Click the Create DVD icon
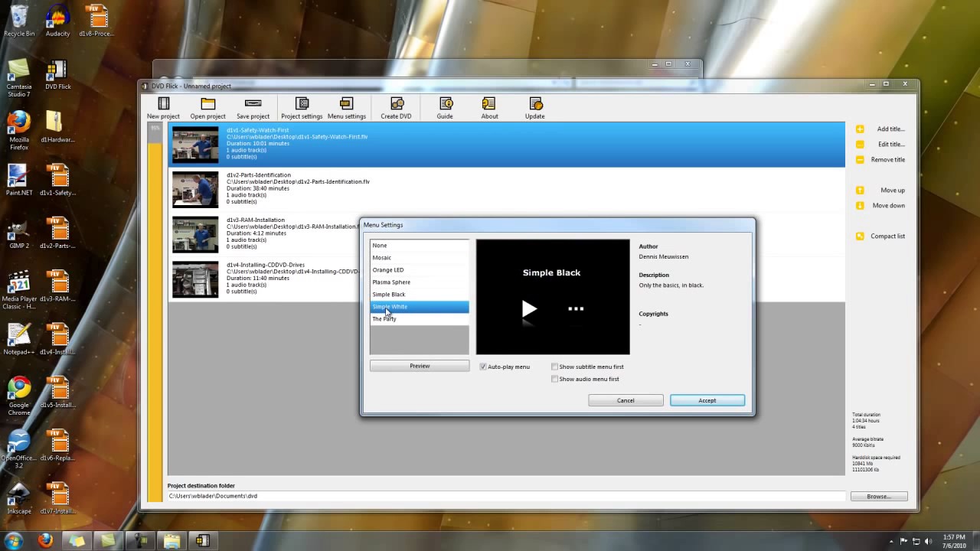Viewport: 980px width, 551px height. [396, 107]
